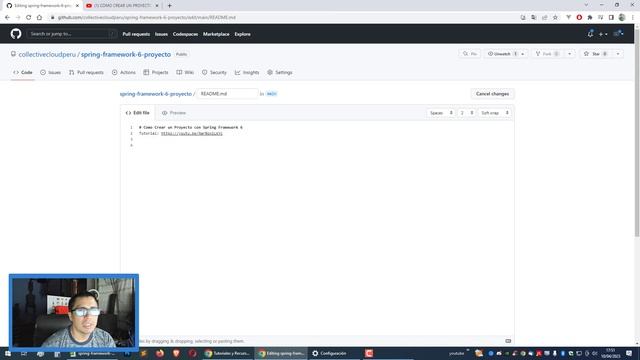Click the heading line in the editor
The height and width of the screenshot is (360, 640).
pos(191,127)
